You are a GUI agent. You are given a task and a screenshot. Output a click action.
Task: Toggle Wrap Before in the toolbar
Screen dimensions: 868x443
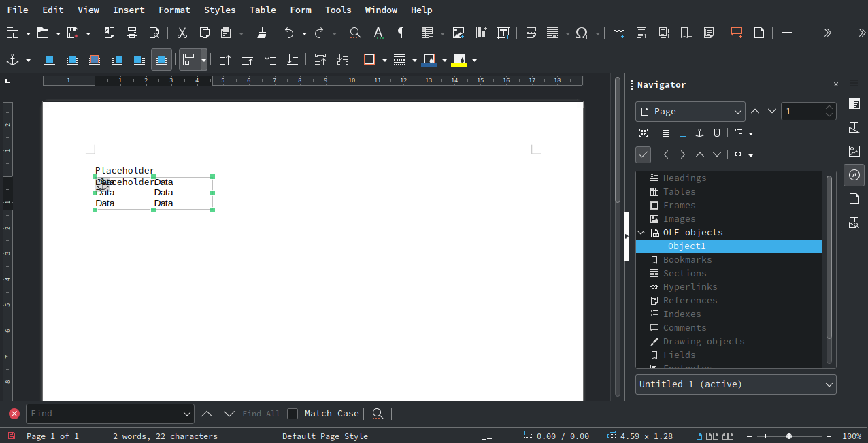(117, 60)
